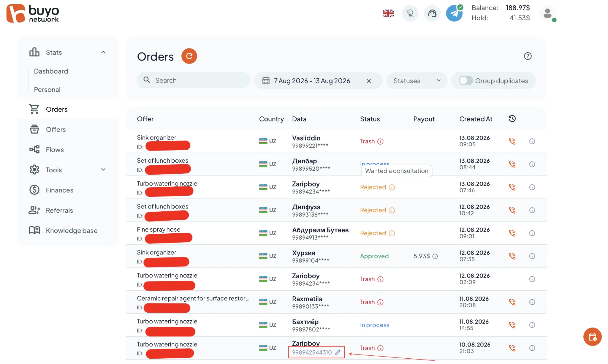Viewport: 608px width, 364px height.
Task: Click the floating orange calendar button
Action: 593,337
